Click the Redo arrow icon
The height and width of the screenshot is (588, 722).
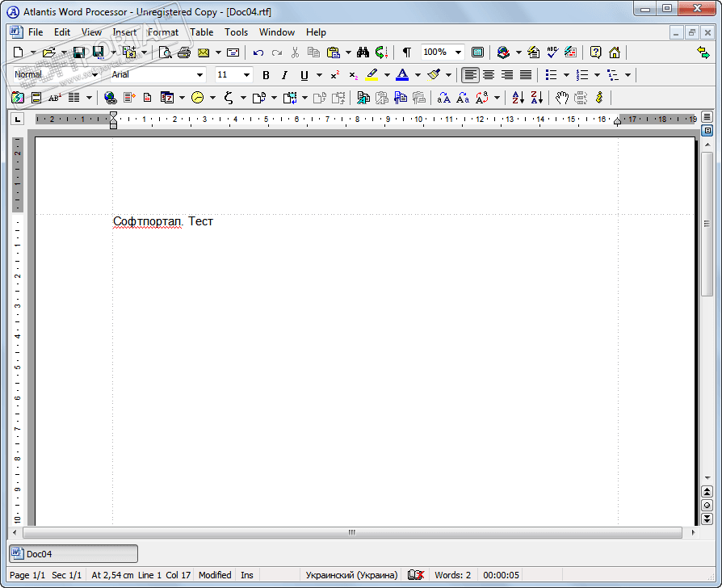277,52
